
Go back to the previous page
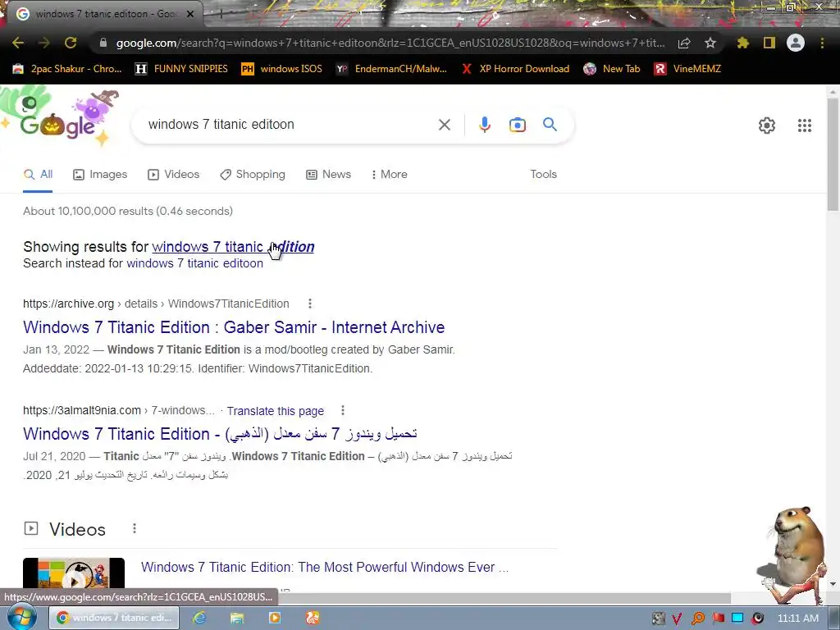pos(18,43)
